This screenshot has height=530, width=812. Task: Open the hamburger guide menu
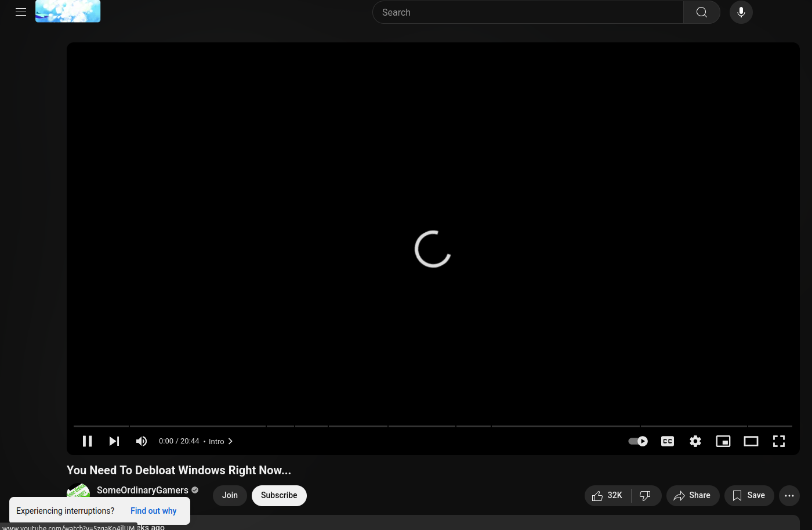(21, 12)
